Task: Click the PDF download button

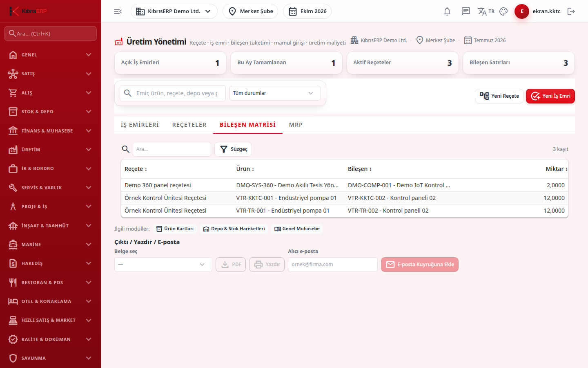Action: (x=231, y=265)
